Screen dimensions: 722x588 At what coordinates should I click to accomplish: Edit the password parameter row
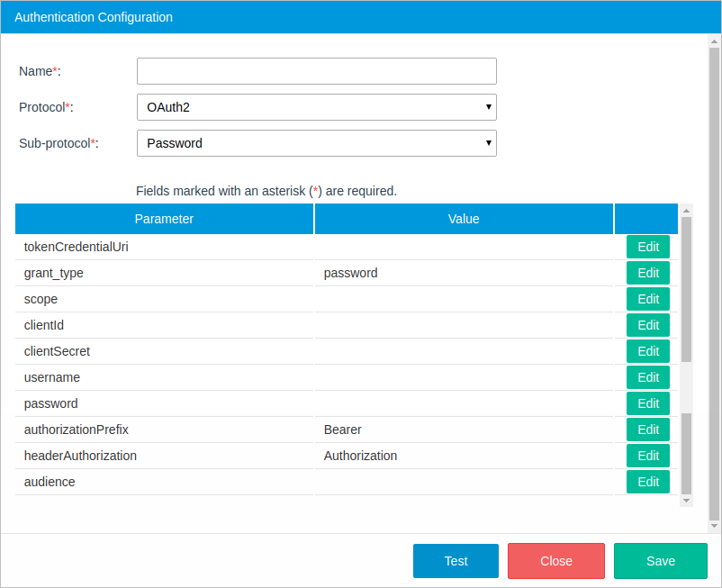point(647,403)
